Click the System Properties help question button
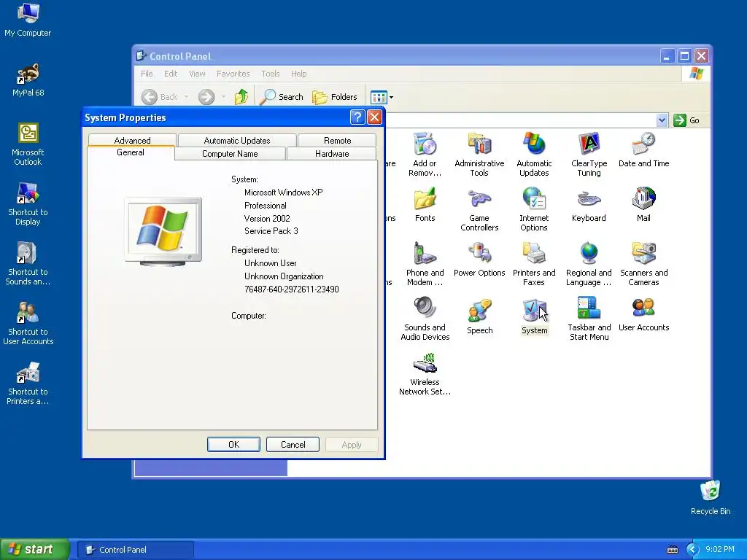 point(357,117)
